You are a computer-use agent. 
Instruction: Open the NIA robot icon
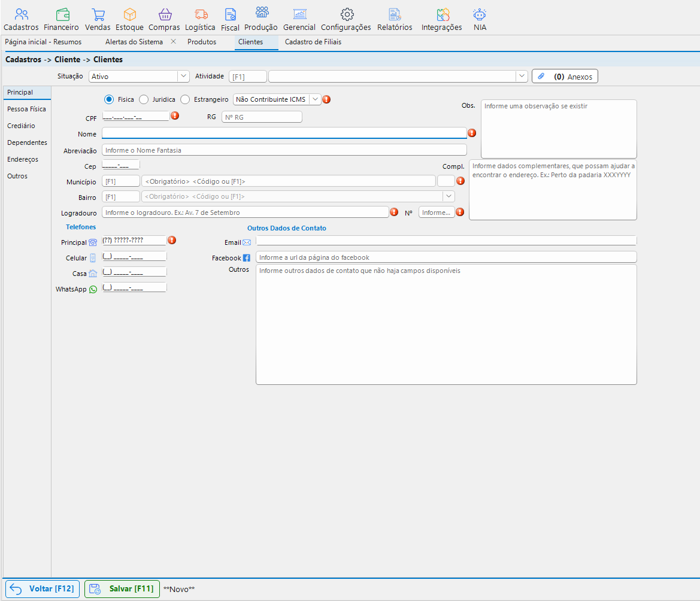480,15
